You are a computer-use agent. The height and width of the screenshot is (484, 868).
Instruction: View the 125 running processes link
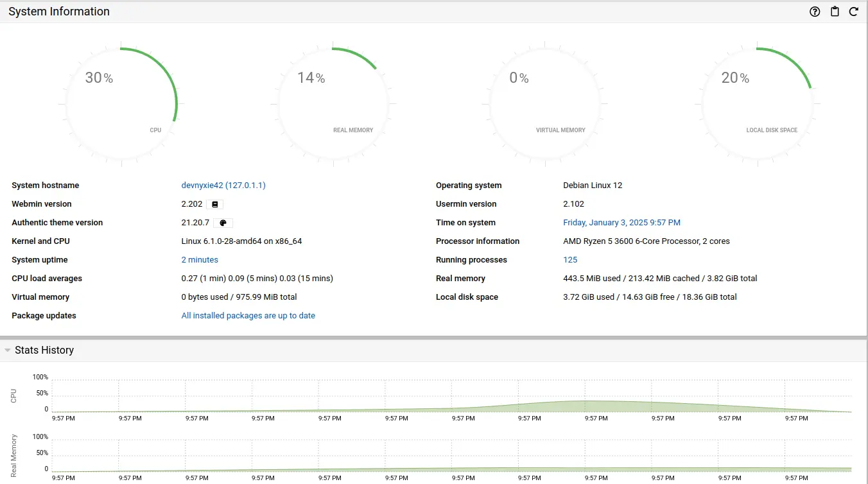coord(570,260)
